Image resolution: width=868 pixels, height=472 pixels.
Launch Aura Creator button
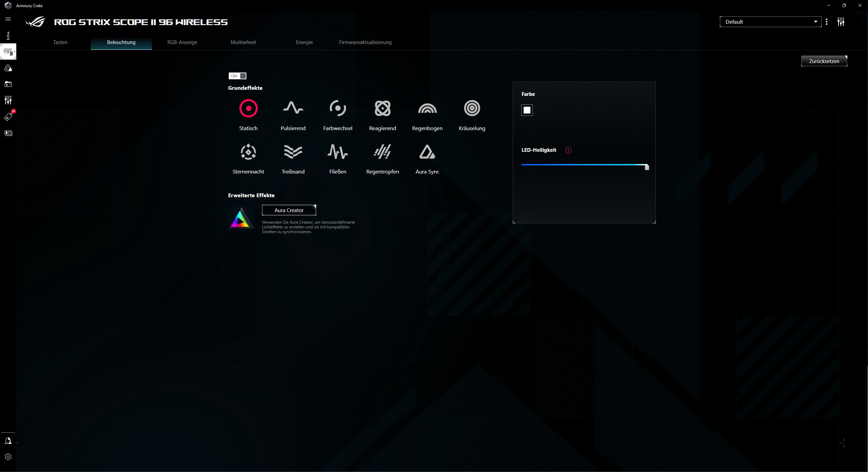coord(289,210)
